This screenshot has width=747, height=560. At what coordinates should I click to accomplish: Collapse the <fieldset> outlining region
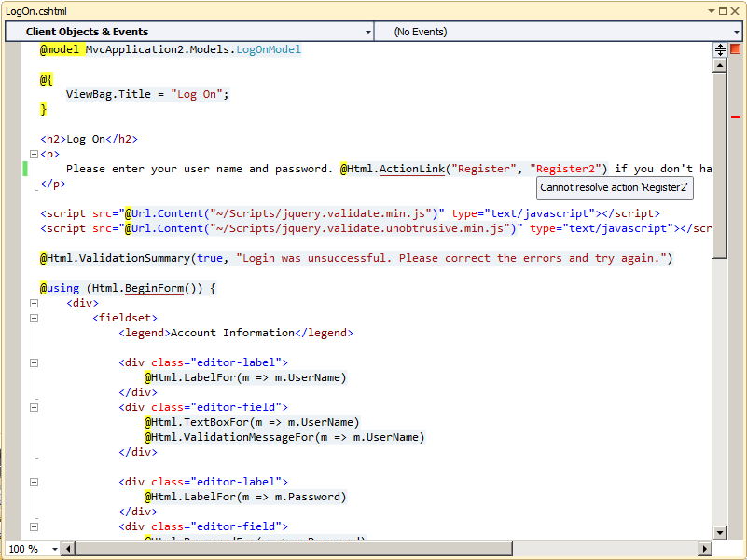[x=34, y=318]
